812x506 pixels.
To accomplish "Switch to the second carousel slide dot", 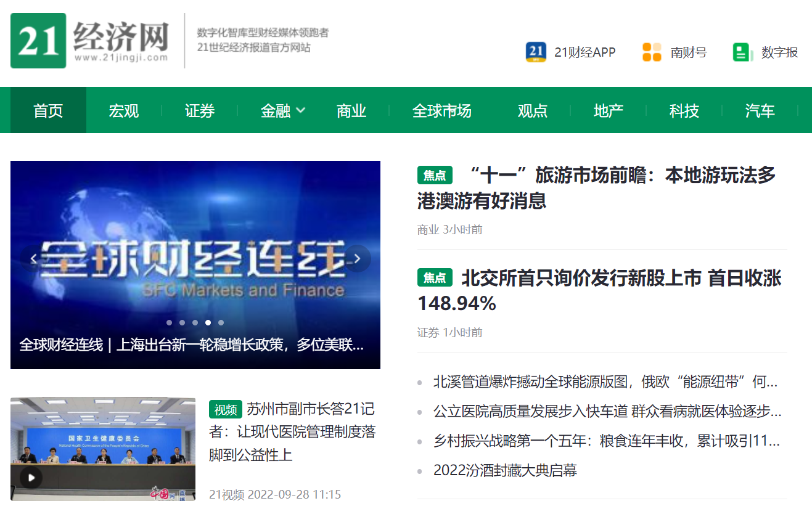I will pos(182,322).
